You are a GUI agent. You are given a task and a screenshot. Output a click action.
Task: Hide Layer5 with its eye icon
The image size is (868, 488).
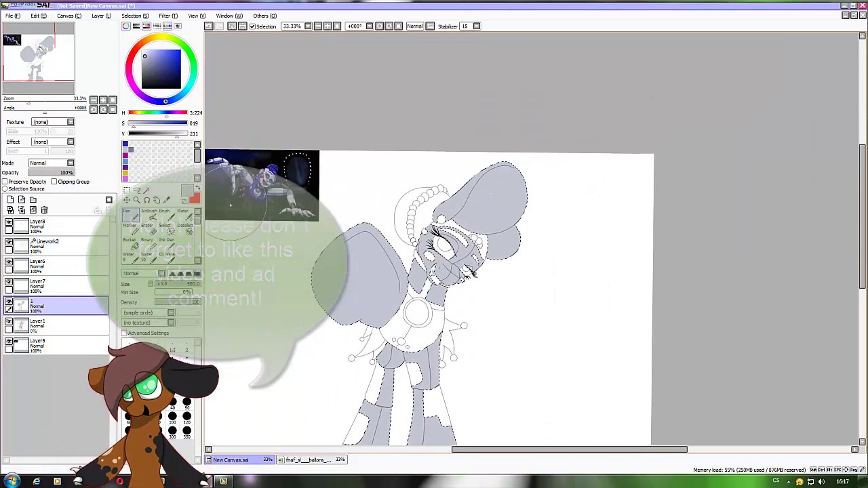[x=9, y=341]
